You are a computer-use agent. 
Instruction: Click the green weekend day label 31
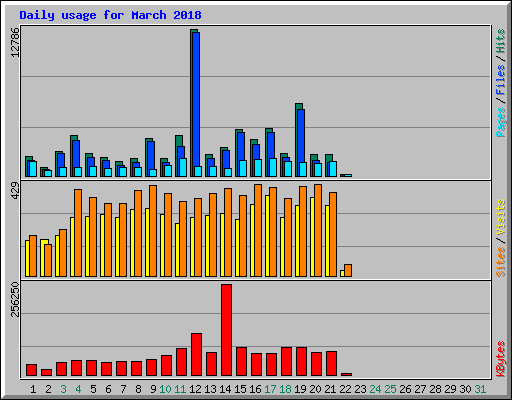coord(480,389)
